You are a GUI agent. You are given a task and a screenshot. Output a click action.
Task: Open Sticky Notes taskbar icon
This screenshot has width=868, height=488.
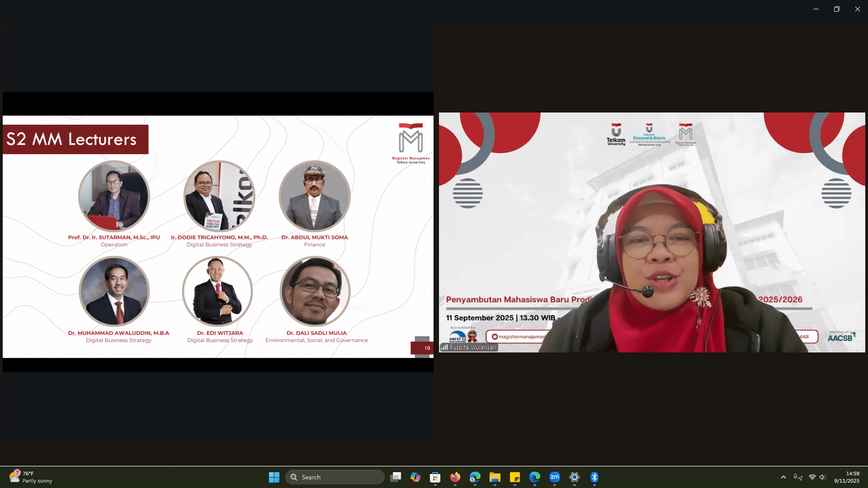pyautogui.click(x=514, y=477)
